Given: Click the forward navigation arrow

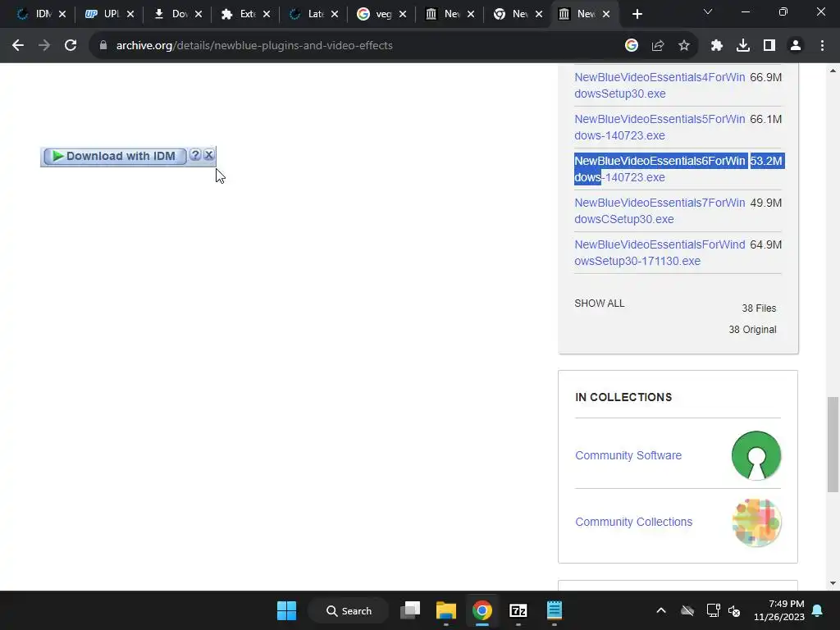Looking at the screenshot, I should click(44, 46).
